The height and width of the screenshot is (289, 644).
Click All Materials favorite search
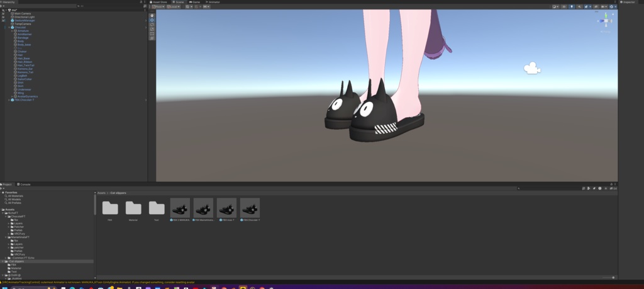click(x=15, y=196)
